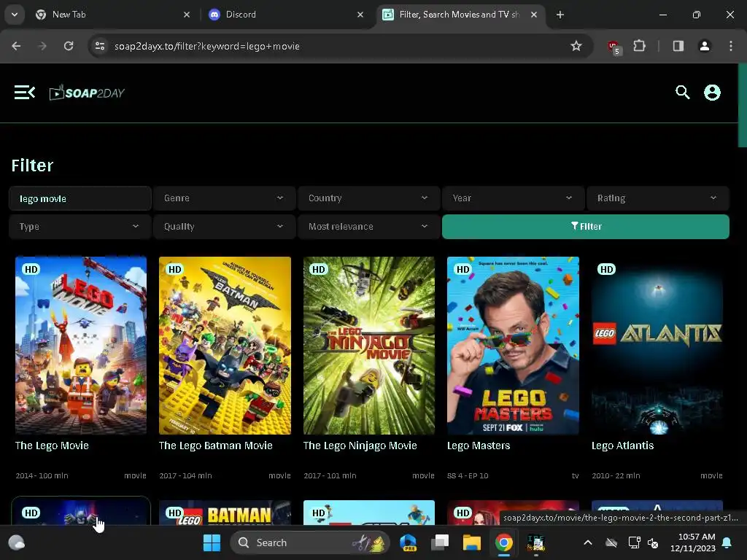Toggle the Chrome side panel

678,46
